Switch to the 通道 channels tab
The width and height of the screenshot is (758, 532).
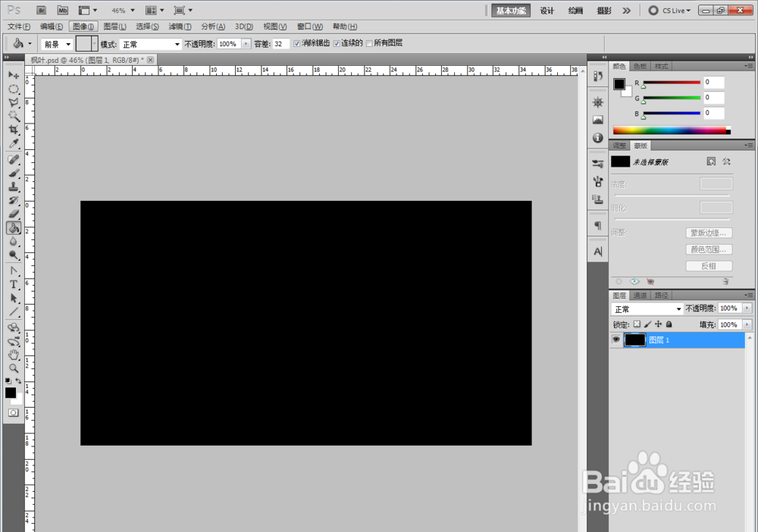click(640, 296)
